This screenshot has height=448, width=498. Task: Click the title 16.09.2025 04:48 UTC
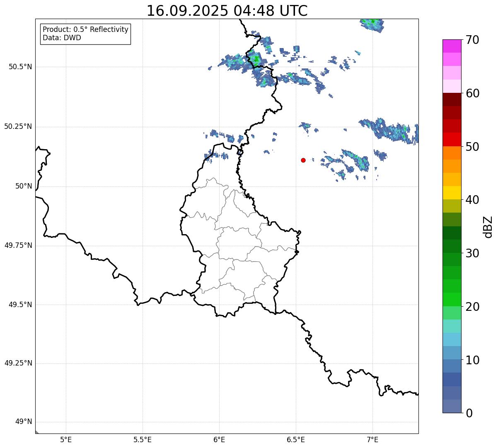tap(227, 10)
